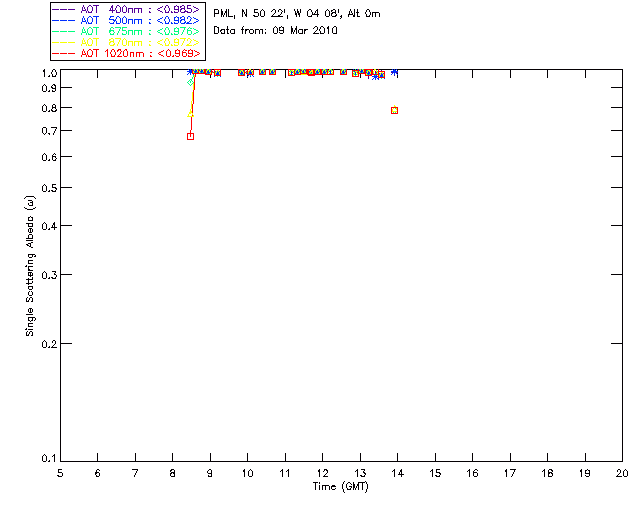
Task: Click the x-axis label 17
Action: pos(510,473)
